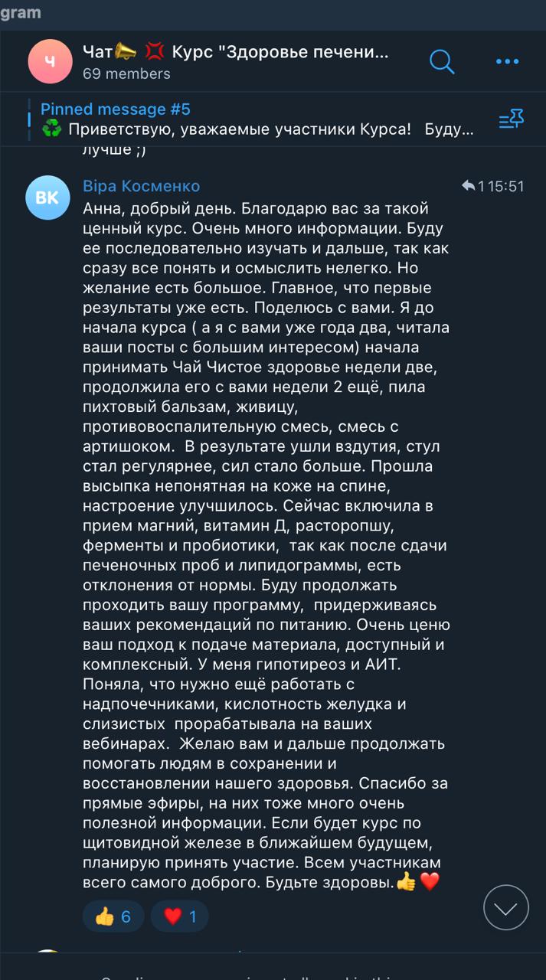This screenshot has width=546, height=980.
Task: Toggle the red heart reaction with 1
Action: point(180,916)
